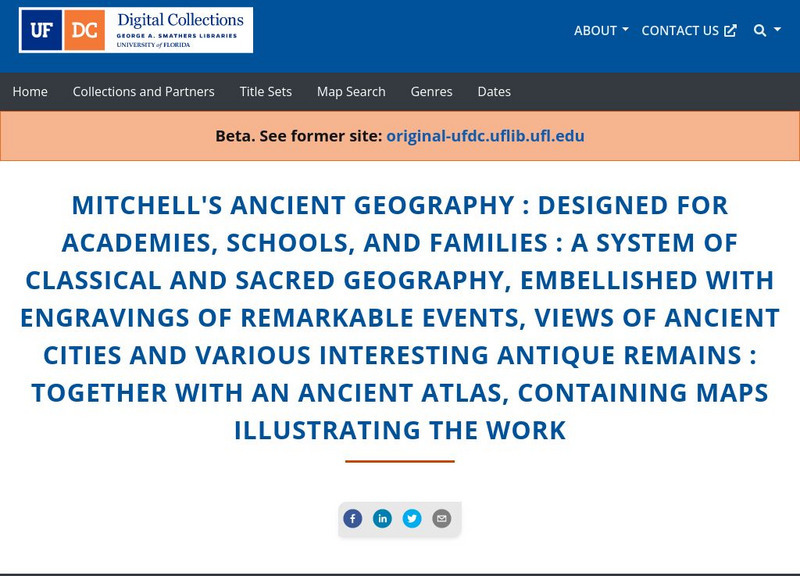Viewport: 800px width, 576px height.
Task: Expand the caret beside the magnifier icon
Action: [776, 30]
